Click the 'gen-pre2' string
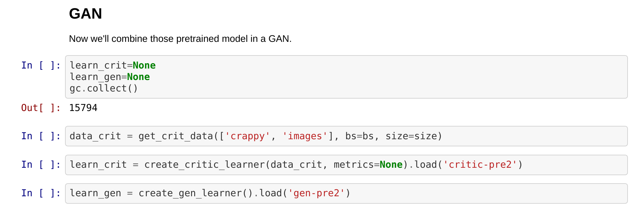Viewport: 644px width, 213px height. click(317, 193)
